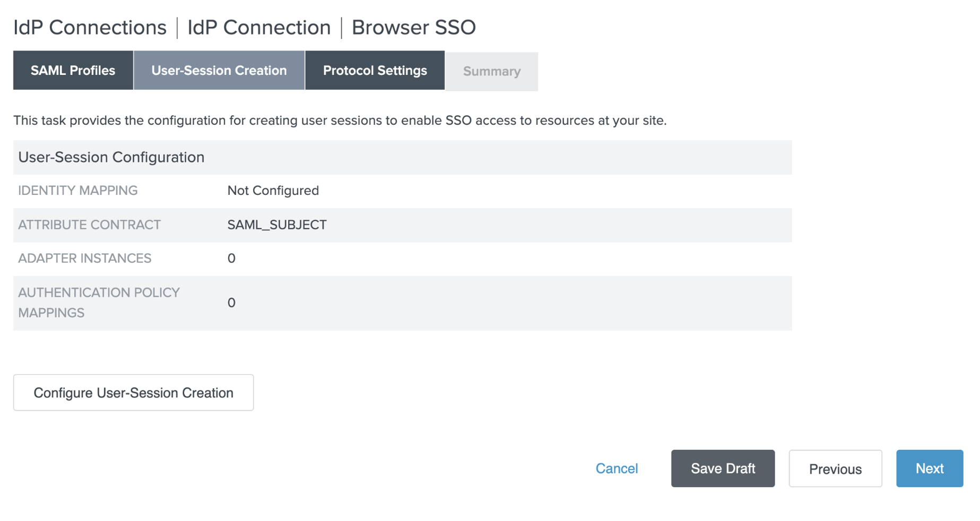Click IdP Connections in the page title
This screenshot has width=980, height=521.
[90, 28]
